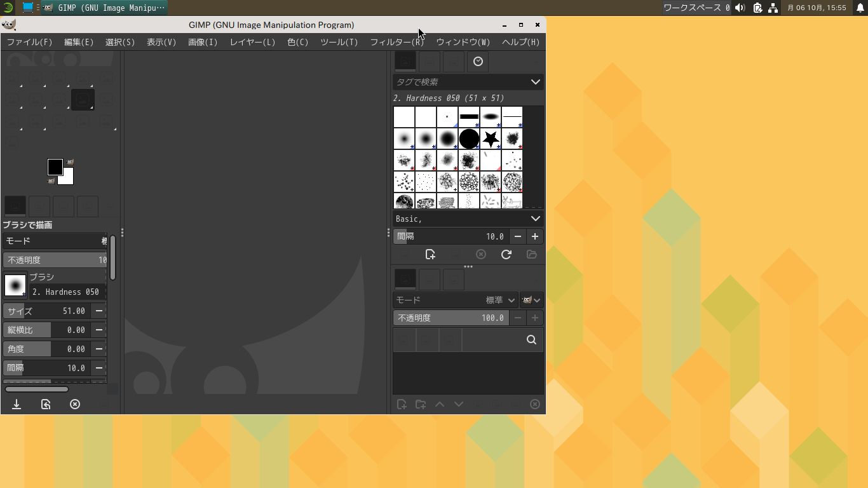Screen dimensions: 868x488
Task: Delete the selected brush icon
Action: (481, 254)
